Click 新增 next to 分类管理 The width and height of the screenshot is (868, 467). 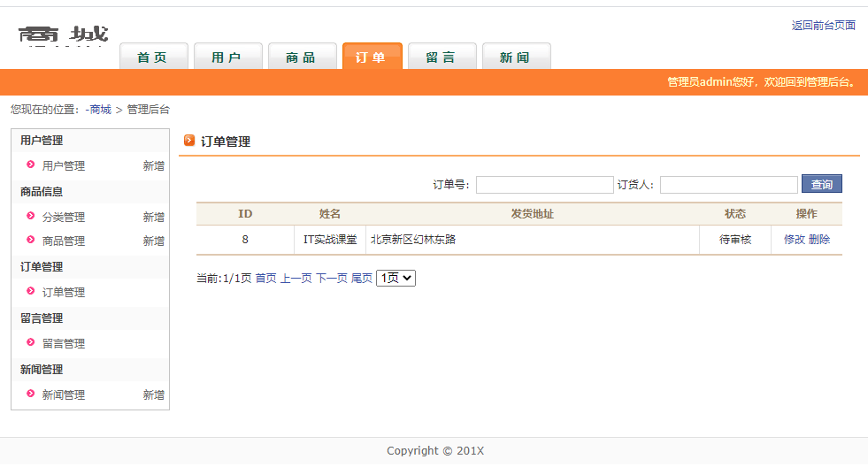[x=153, y=218]
